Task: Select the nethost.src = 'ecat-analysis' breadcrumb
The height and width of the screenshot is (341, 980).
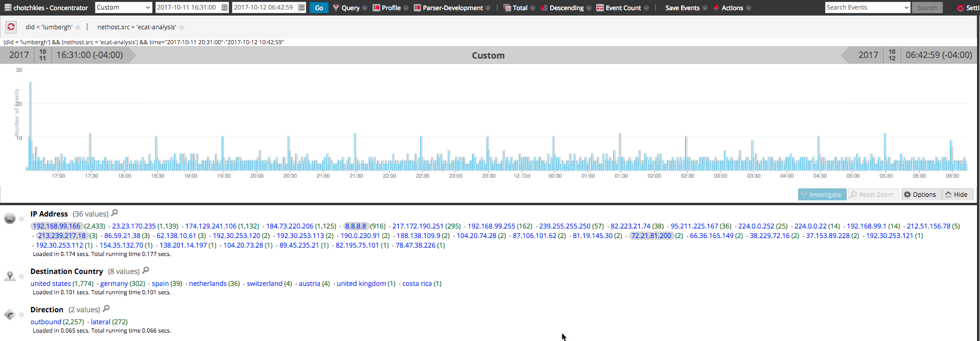Action: (137, 28)
